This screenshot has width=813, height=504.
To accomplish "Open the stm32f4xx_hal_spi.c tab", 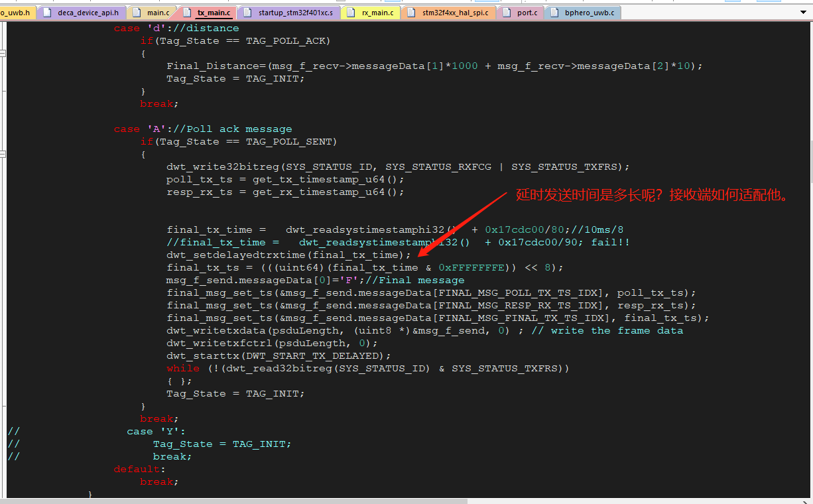I will coord(454,13).
